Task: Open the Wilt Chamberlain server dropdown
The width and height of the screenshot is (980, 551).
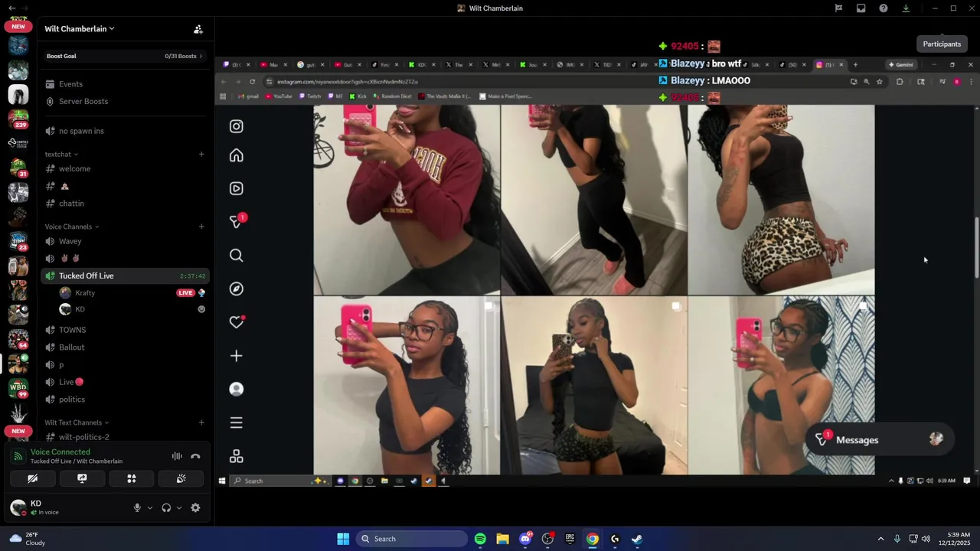Action: click(x=80, y=29)
